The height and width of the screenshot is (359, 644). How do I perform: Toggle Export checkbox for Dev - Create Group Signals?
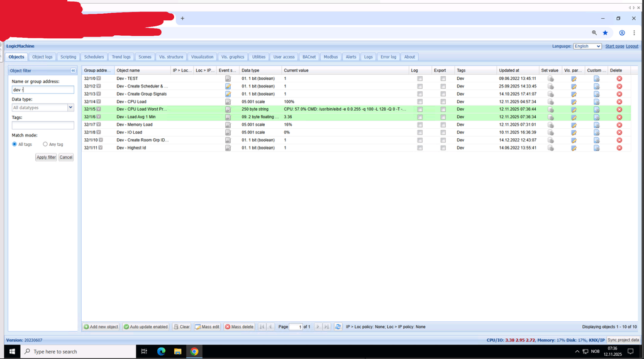pos(443,94)
